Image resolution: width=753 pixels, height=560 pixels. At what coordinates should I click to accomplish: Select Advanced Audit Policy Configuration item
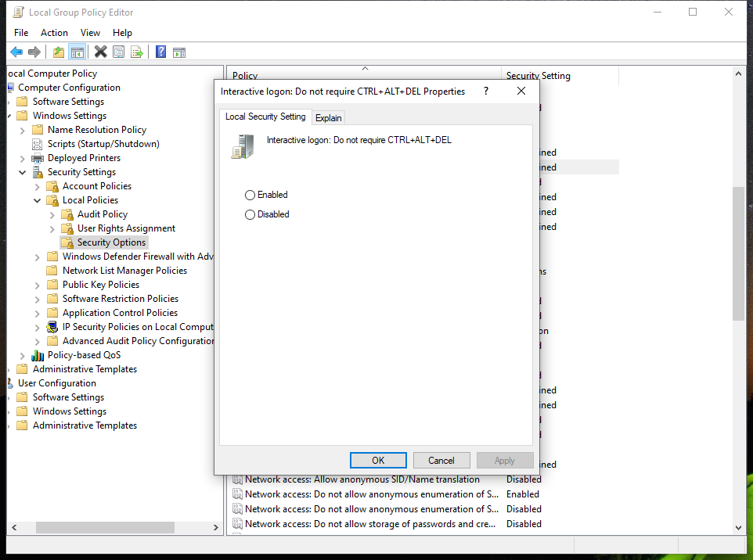(x=139, y=341)
